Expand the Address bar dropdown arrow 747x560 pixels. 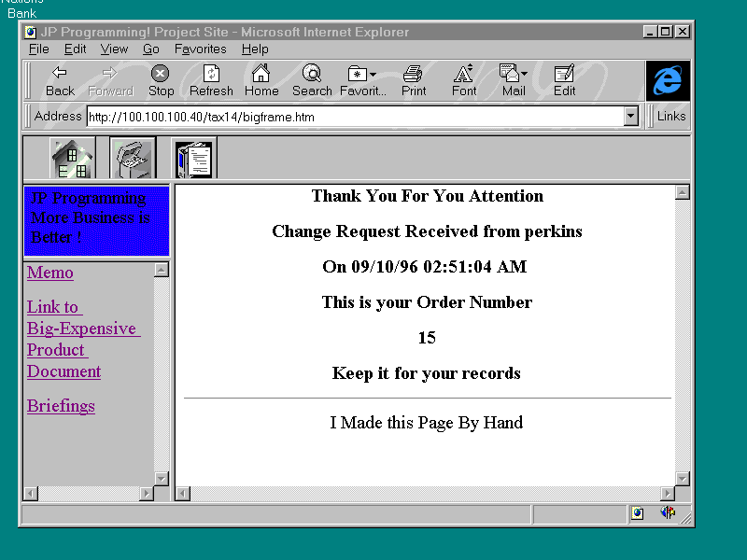pyautogui.click(x=631, y=117)
